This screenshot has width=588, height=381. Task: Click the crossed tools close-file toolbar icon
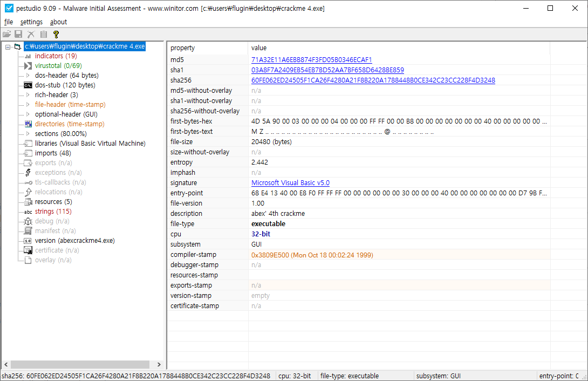[x=31, y=34]
